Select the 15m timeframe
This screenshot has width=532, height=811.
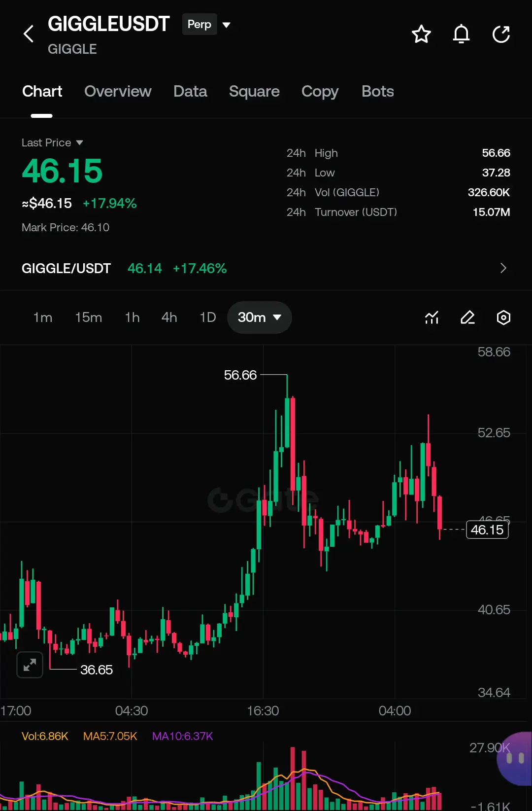click(89, 317)
